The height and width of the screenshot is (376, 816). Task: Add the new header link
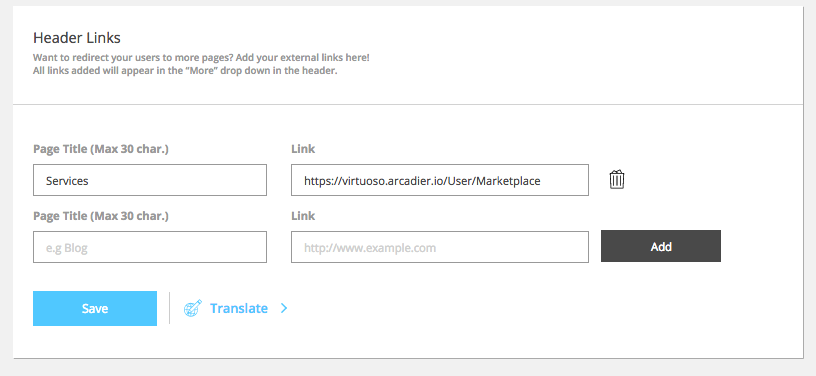[661, 246]
